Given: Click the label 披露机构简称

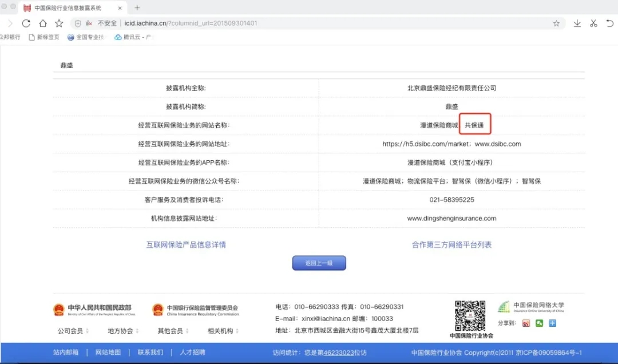Looking at the screenshot, I should 185,106.
